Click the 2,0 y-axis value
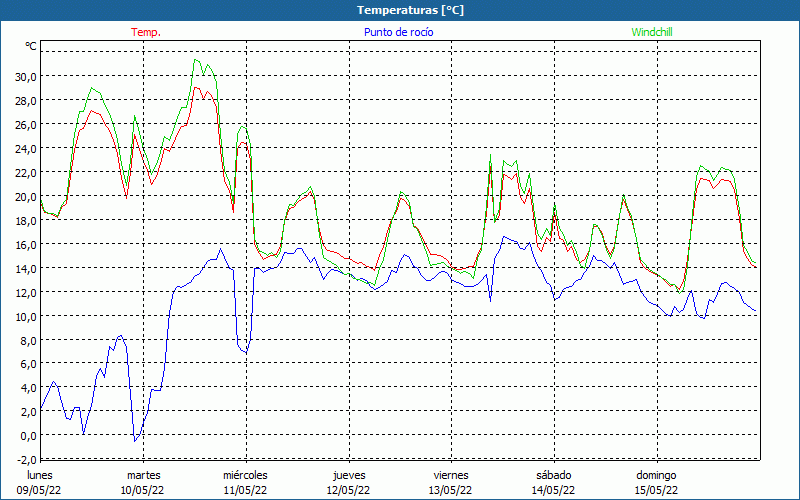The height and width of the screenshot is (500, 800). pos(29,412)
